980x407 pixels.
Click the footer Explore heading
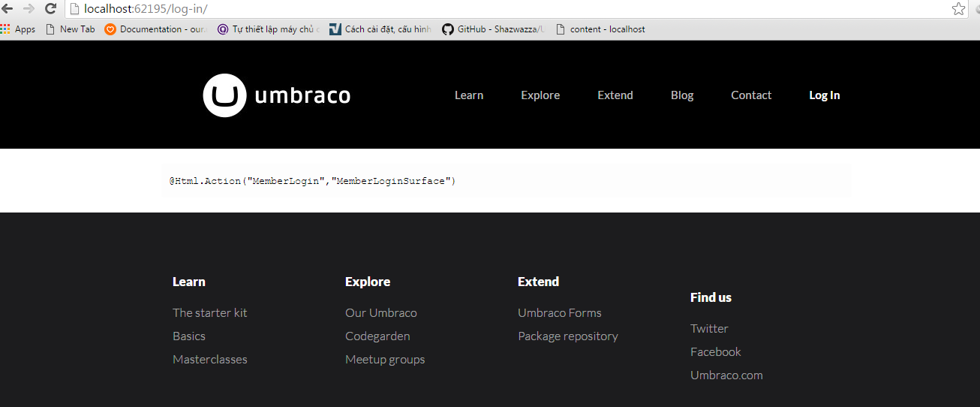(368, 282)
